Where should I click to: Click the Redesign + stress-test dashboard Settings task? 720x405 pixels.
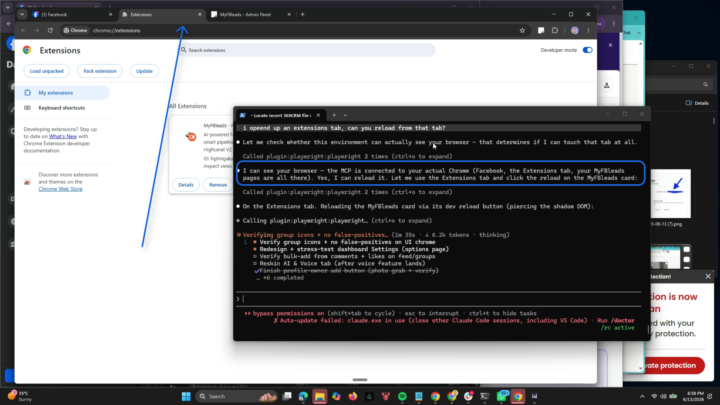point(354,249)
